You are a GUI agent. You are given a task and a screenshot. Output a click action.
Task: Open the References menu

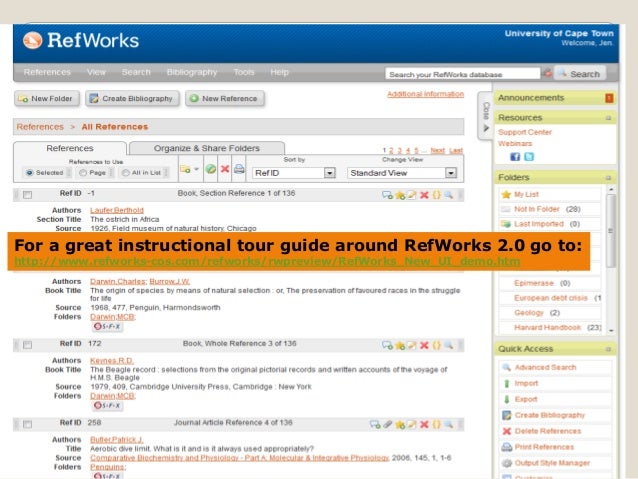click(x=47, y=72)
